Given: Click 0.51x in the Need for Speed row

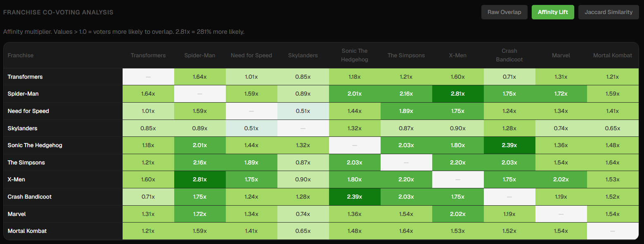Looking at the screenshot, I should tap(303, 111).
